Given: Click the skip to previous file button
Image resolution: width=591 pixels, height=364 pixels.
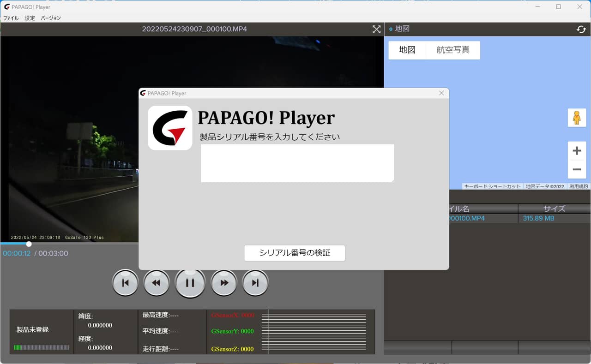Looking at the screenshot, I should point(125,283).
